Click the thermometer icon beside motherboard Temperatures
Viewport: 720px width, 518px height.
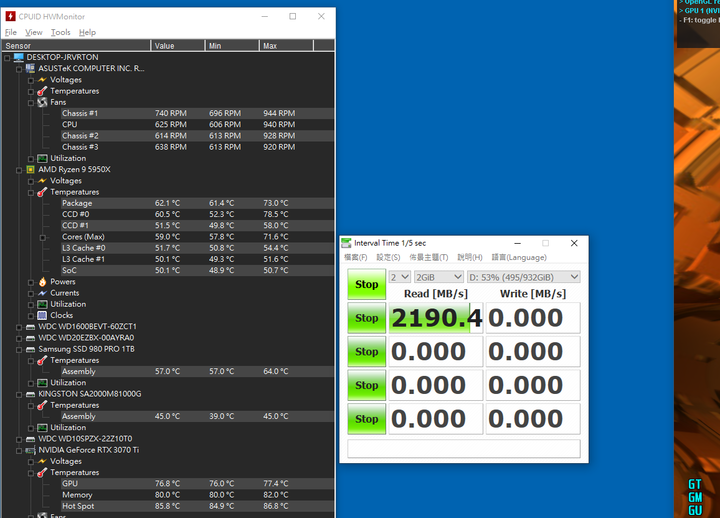pyautogui.click(x=42, y=91)
